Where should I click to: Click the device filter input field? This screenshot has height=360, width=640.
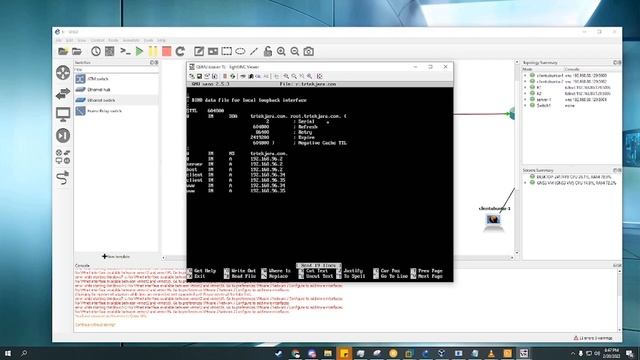click(116, 69)
